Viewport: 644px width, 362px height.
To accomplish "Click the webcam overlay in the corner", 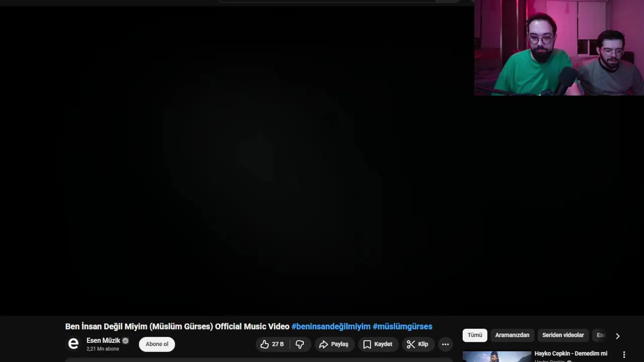I will 559,48.
